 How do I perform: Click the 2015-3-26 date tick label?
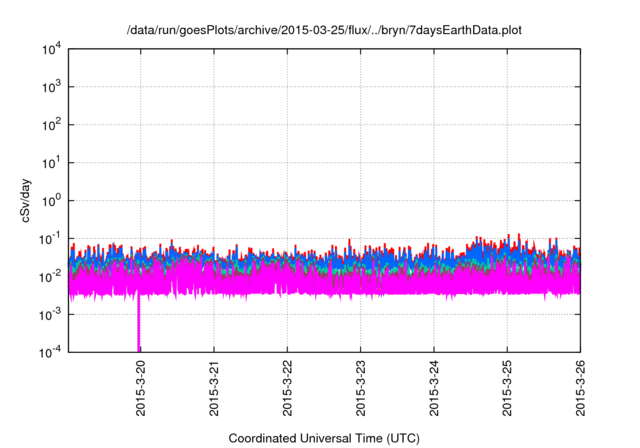pyautogui.click(x=580, y=388)
